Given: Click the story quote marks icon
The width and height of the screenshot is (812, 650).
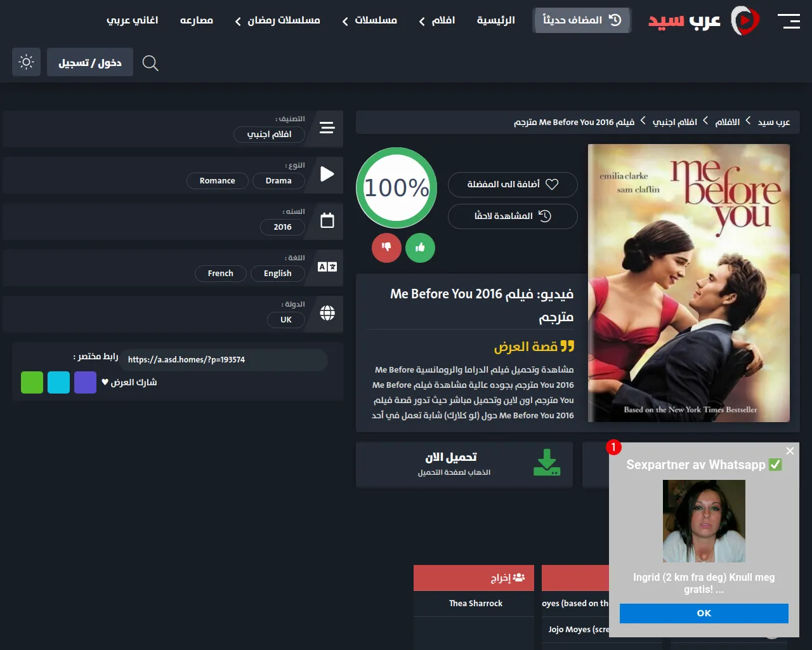Looking at the screenshot, I should [567, 346].
